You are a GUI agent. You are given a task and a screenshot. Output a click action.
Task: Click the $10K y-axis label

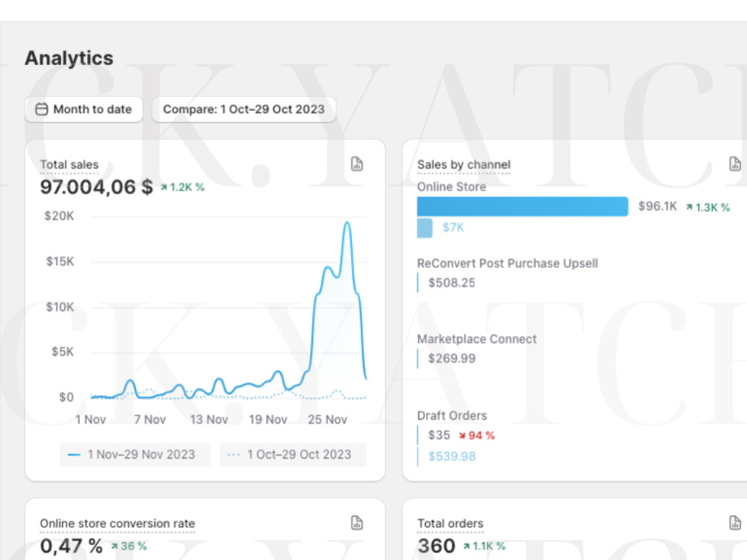click(x=60, y=307)
